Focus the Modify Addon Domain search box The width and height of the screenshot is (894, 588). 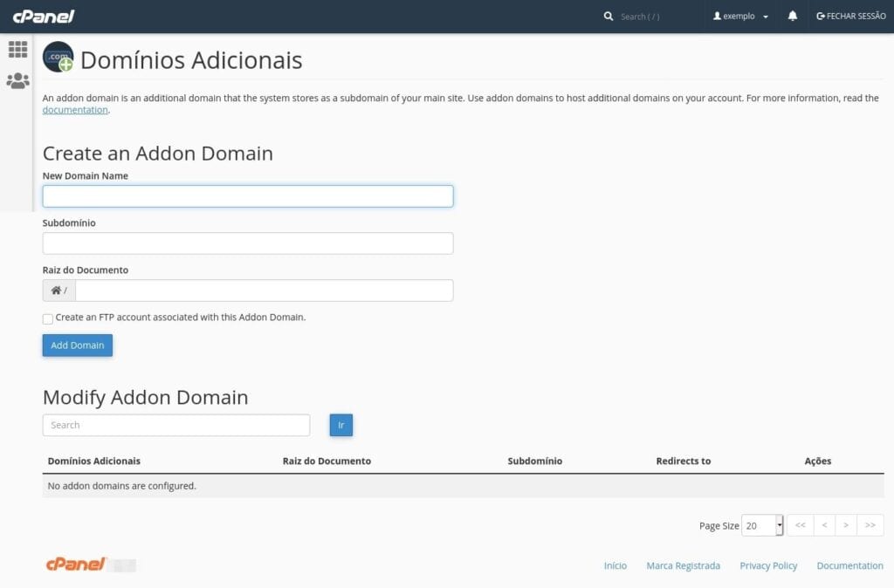[x=176, y=425]
